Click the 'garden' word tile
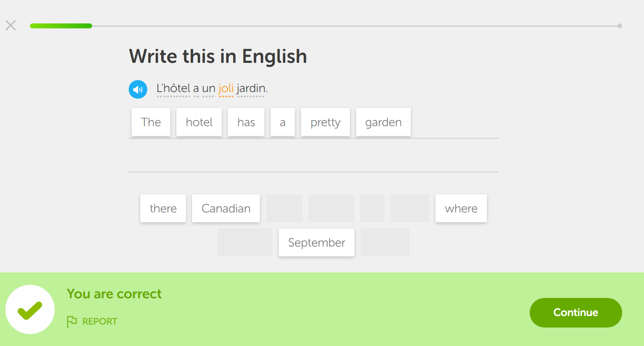The image size is (644, 346). [x=383, y=122]
